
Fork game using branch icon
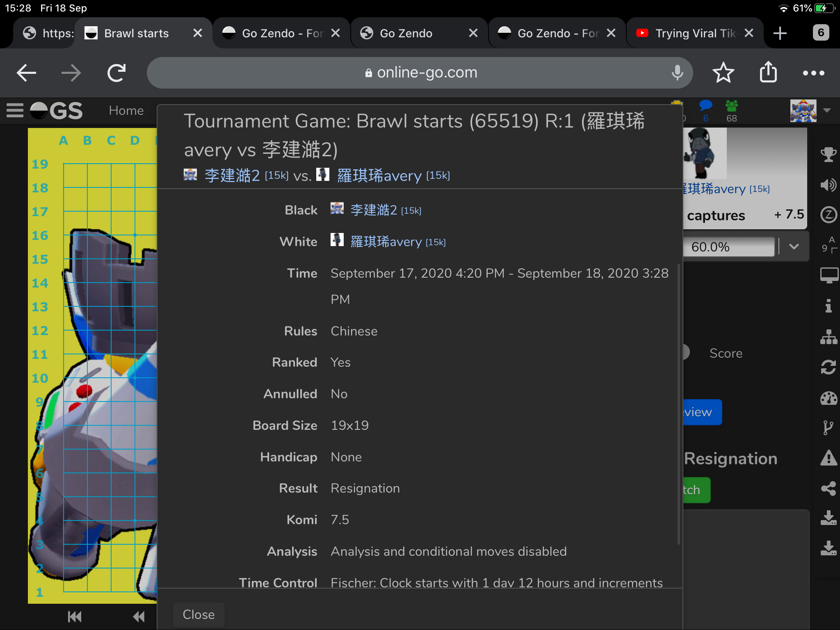point(828,427)
